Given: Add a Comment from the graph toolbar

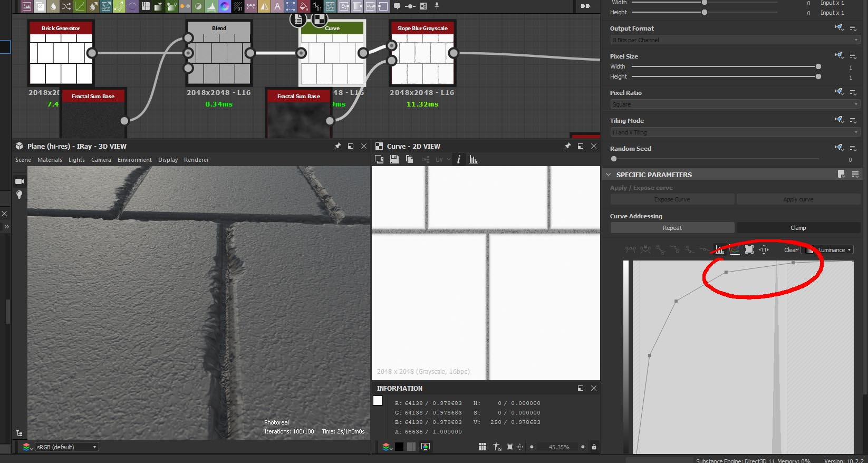Looking at the screenshot, I should coord(397,6).
